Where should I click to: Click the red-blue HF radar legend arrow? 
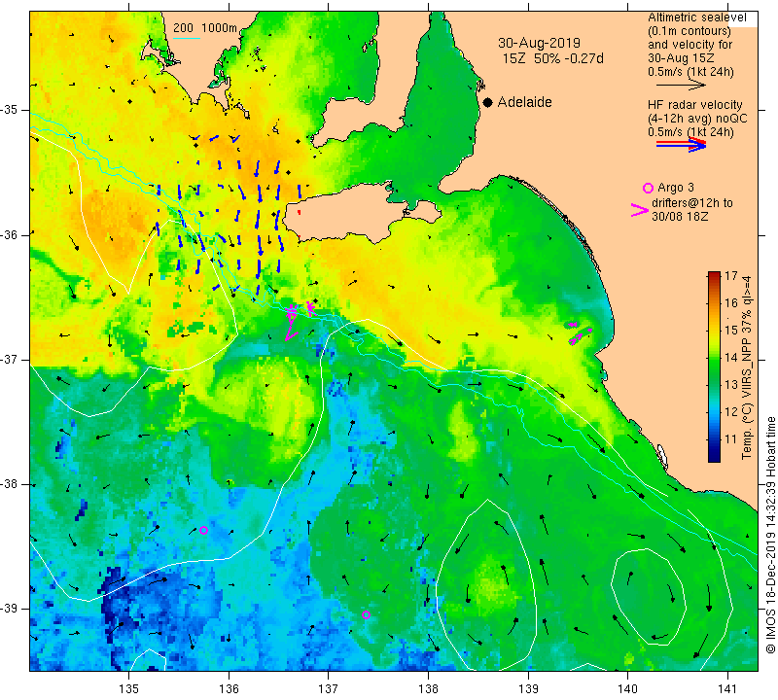click(681, 145)
